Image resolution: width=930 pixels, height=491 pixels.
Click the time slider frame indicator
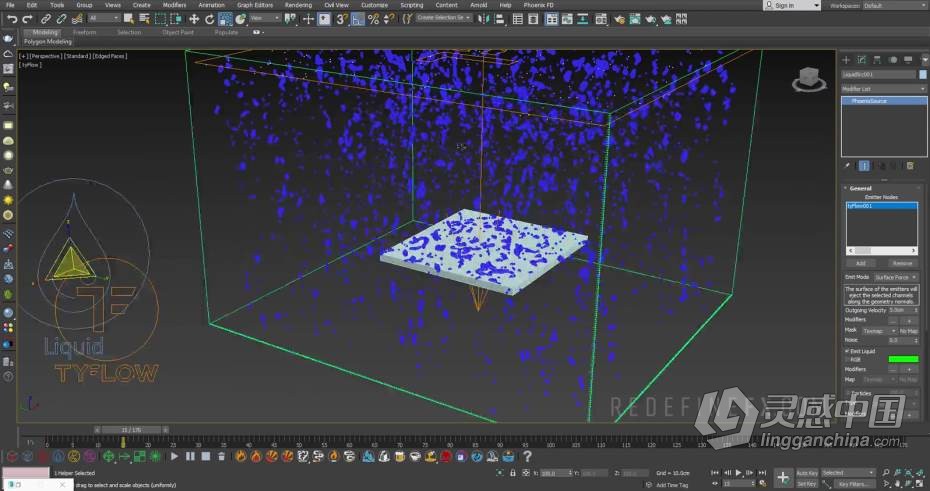(x=132, y=429)
